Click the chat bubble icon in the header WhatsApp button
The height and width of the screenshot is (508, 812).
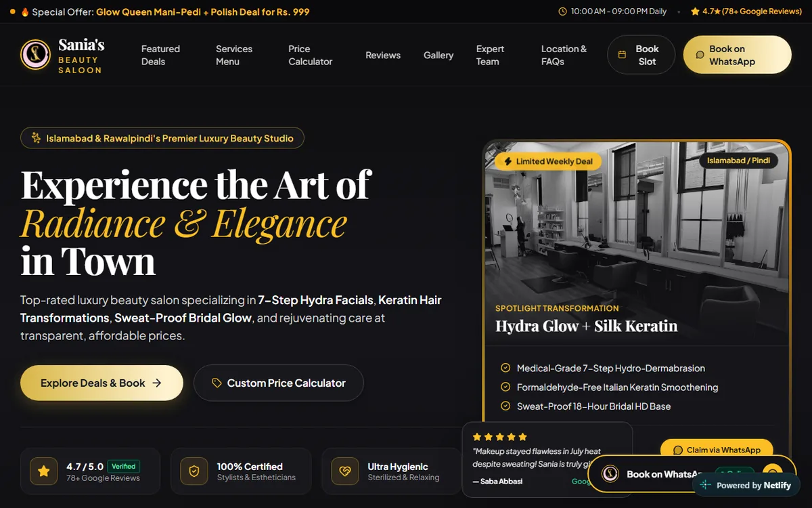[x=700, y=55]
